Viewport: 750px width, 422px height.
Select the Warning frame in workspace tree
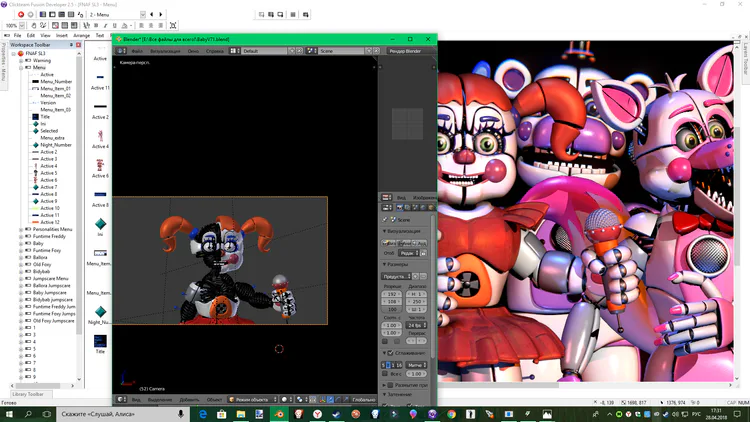click(42, 61)
